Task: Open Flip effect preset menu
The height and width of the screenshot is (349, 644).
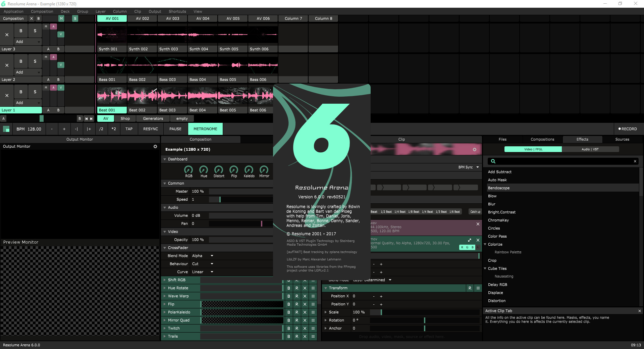Action: tap(297, 304)
